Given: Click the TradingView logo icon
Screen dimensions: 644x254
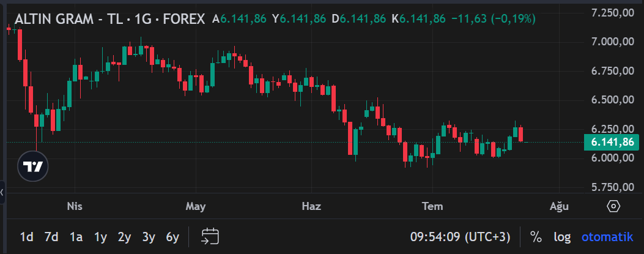Looking at the screenshot, I should [33, 166].
